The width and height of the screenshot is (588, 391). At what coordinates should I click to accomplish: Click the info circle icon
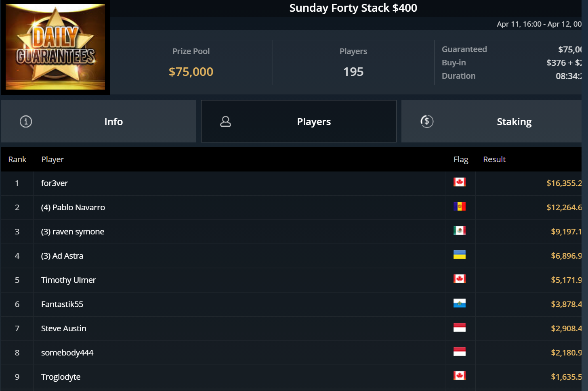26,121
